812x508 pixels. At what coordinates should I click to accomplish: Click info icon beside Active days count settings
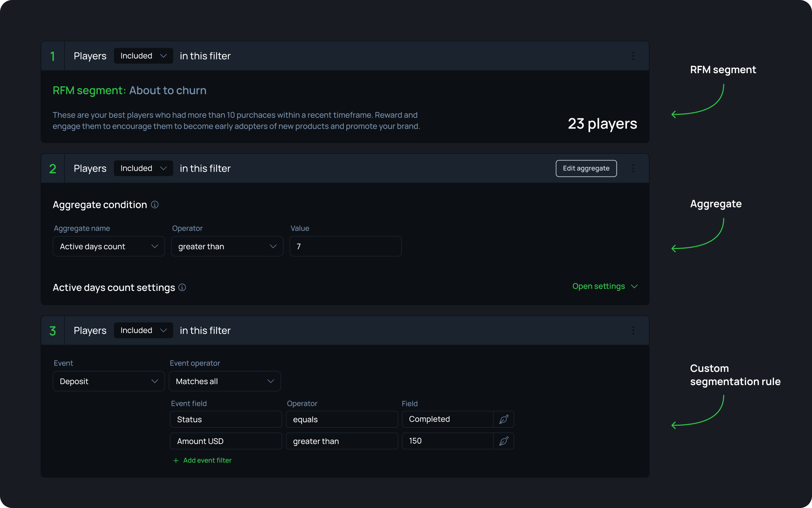pyautogui.click(x=182, y=288)
